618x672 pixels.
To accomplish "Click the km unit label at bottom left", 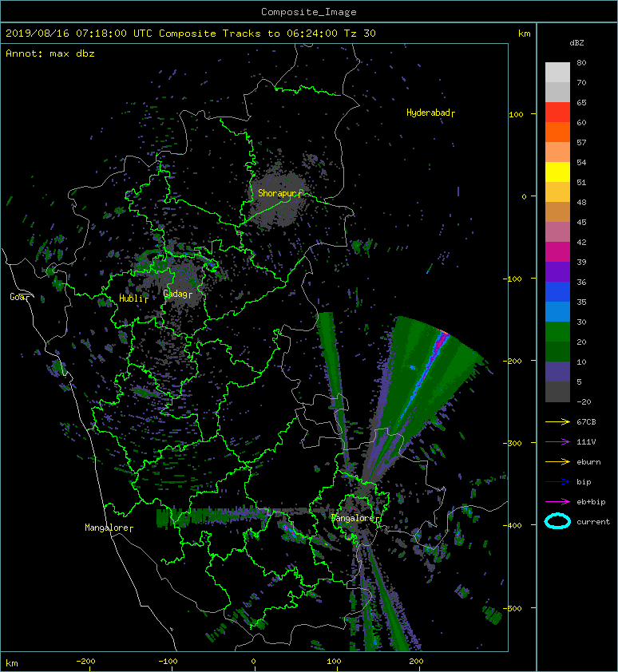I will click(x=12, y=663).
